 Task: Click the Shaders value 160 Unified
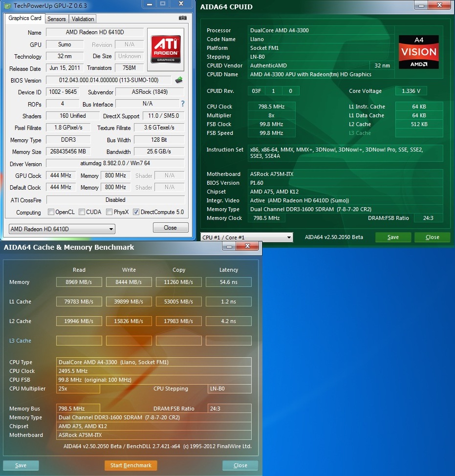tap(73, 116)
